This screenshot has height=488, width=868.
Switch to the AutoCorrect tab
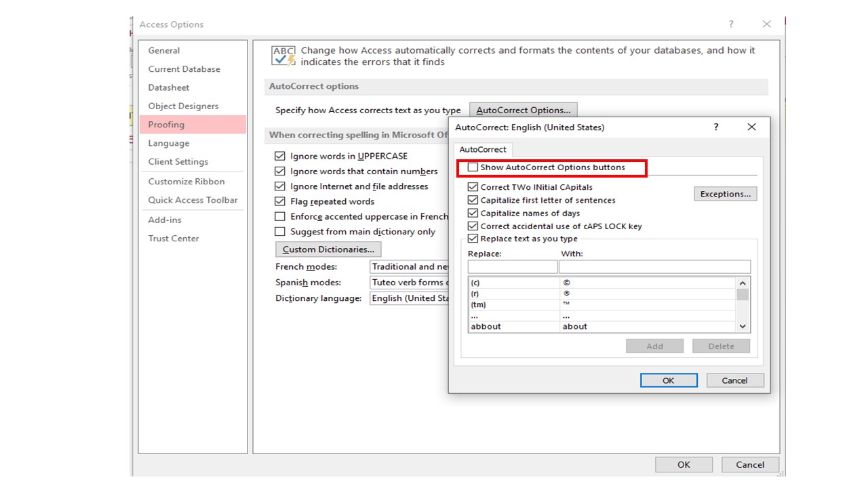tap(483, 149)
